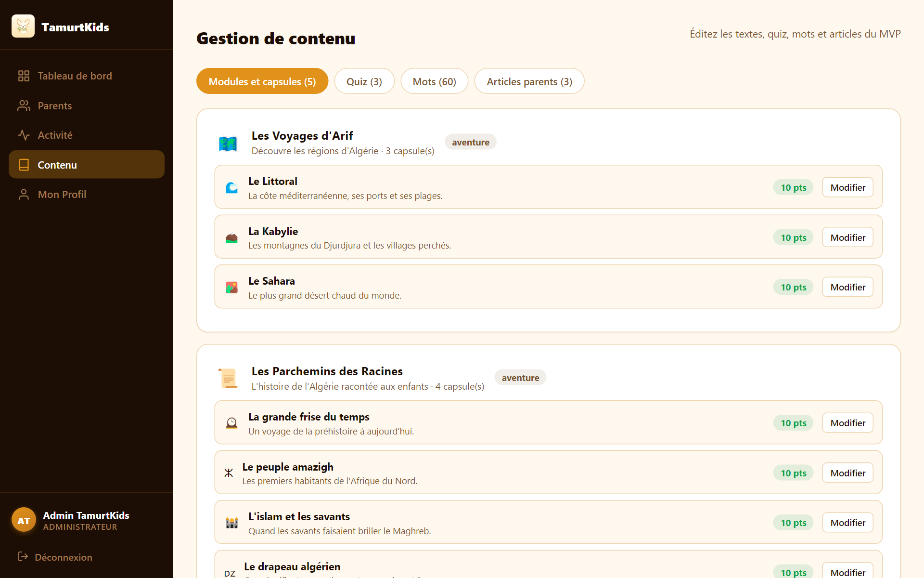The width and height of the screenshot is (924, 578).
Task: Click the Déconnexion logout arrow icon
Action: pyautogui.click(x=23, y=557)
